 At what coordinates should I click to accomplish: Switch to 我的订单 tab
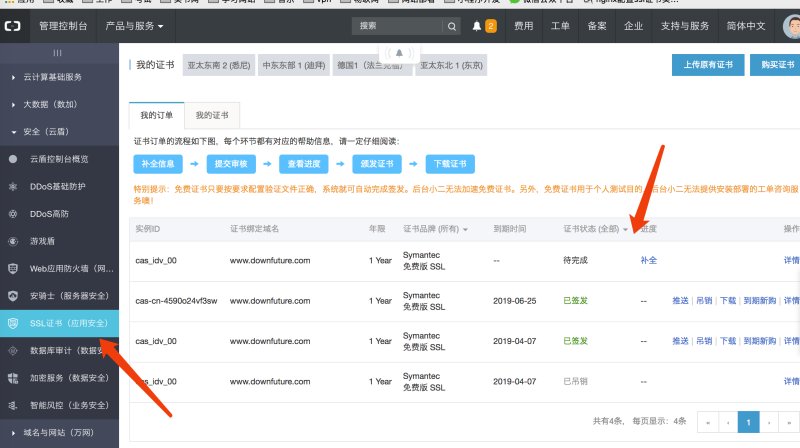157,115
